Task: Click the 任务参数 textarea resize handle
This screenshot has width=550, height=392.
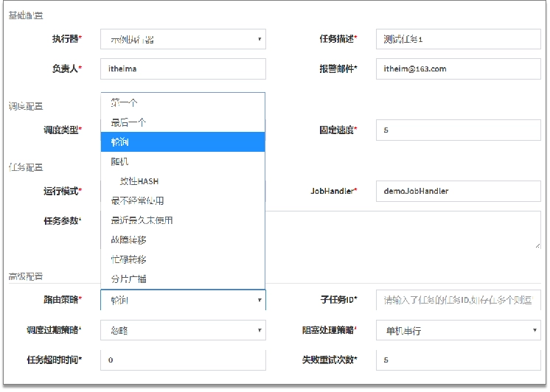Action: pos(537,245)
